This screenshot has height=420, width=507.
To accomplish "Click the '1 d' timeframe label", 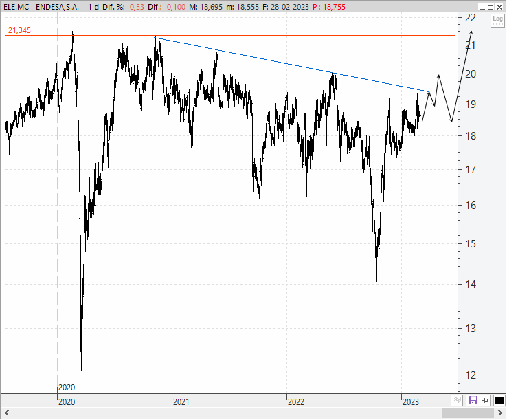I will (93, 7).
